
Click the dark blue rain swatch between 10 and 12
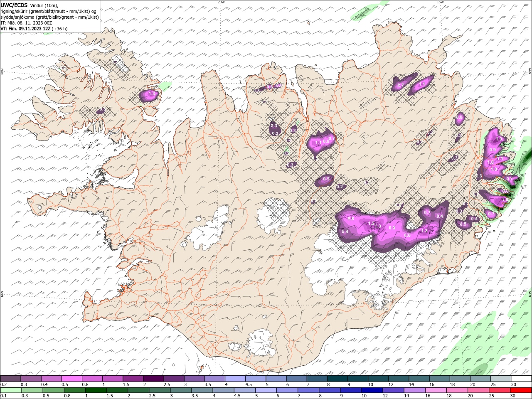pyautogui.click(x=372, y=390)
